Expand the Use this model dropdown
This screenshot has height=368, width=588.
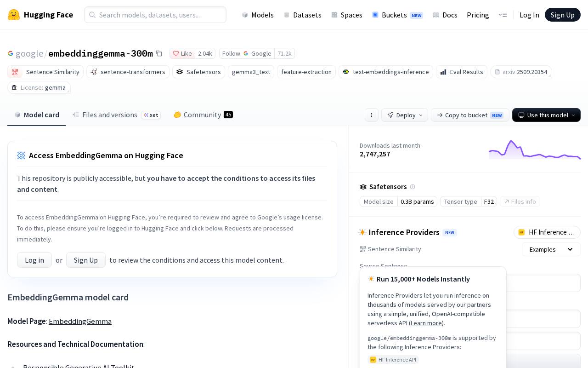pos(546,115)
